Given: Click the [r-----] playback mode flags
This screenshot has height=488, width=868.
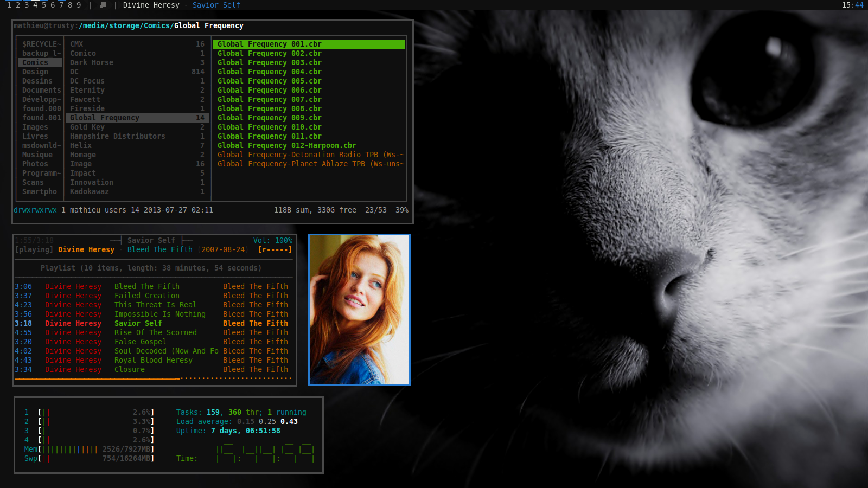Looking at the screenshot, I should [x=275, y=249].
